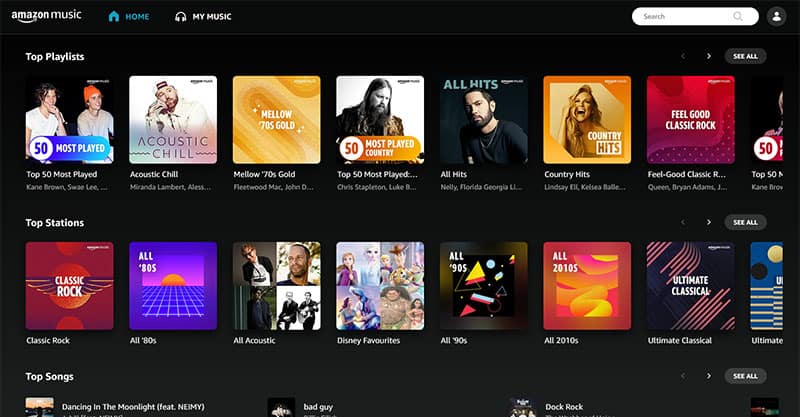Click 'Chris Stapleton, Luke B...' artist text
800x417 pixels.
(x=377, y=187)
